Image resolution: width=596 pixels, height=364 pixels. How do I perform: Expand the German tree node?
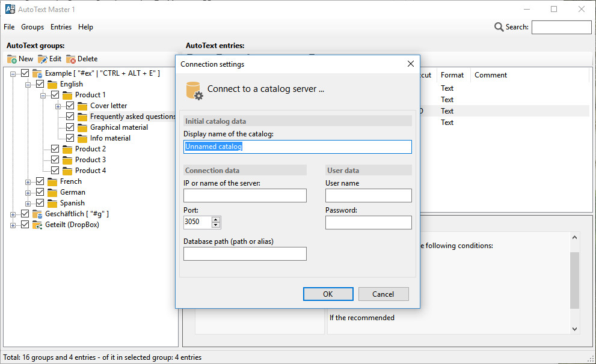pos(28,193)
